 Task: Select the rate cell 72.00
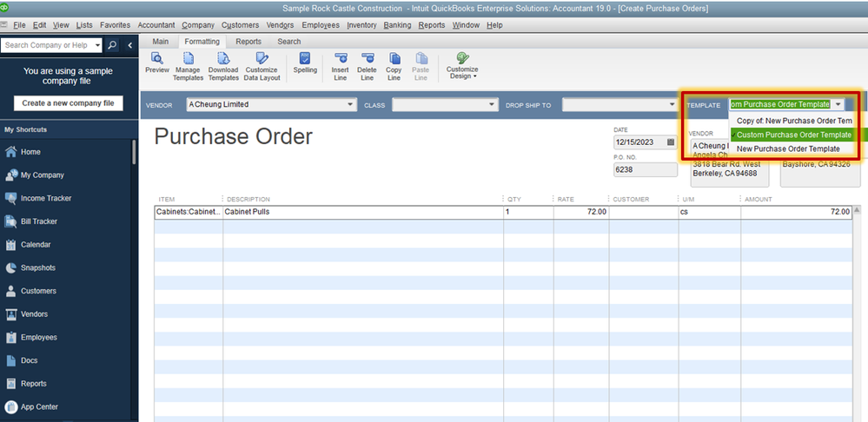[581, 212]
